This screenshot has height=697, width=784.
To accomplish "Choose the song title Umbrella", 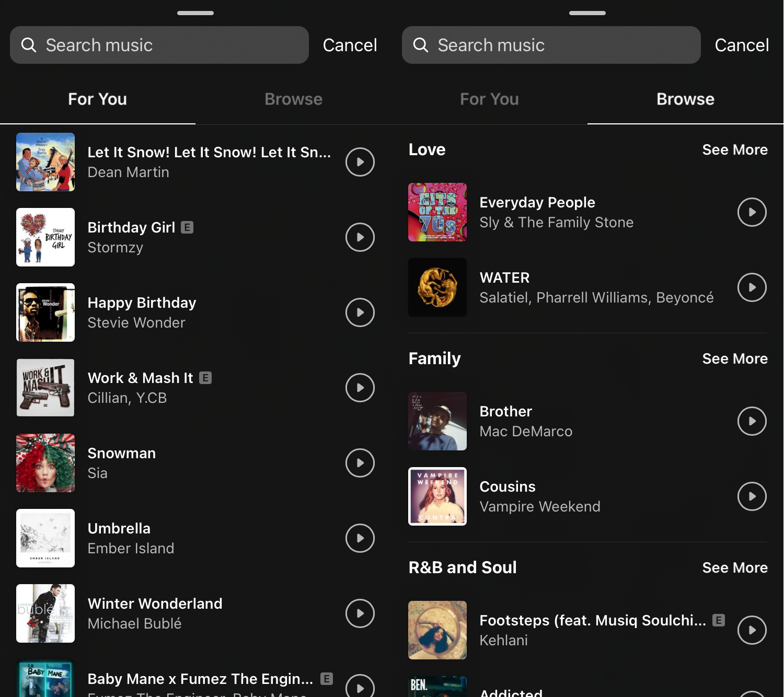I will point(119,529).
